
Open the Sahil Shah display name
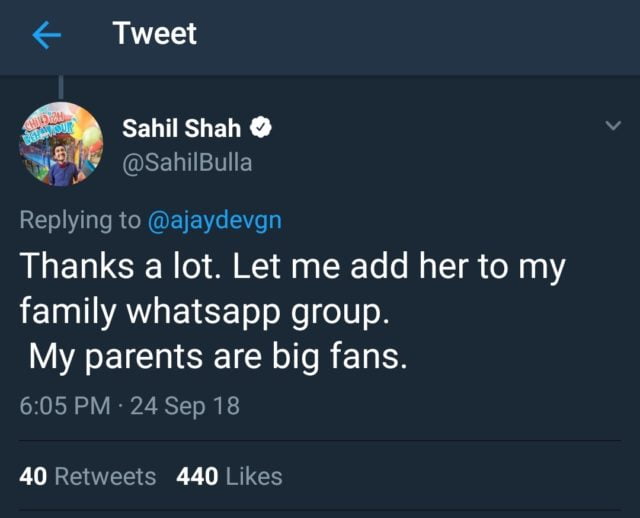(x=181, y=128)
